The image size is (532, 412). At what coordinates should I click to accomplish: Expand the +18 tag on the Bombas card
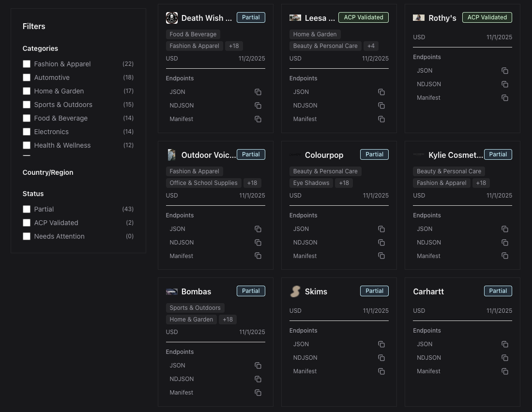coord(228,320)
